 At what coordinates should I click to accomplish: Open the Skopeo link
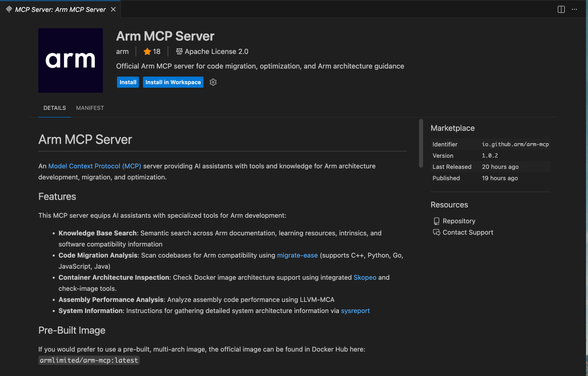(x=365, y=277)
